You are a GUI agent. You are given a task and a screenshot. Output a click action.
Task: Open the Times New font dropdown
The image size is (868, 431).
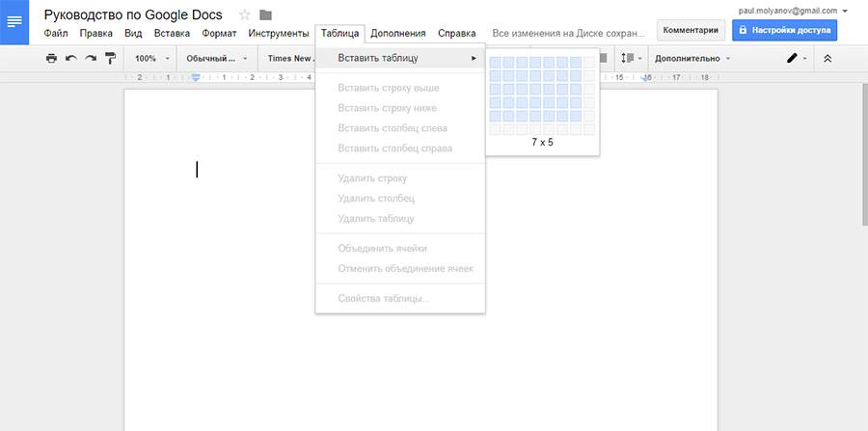coord(290,58)
